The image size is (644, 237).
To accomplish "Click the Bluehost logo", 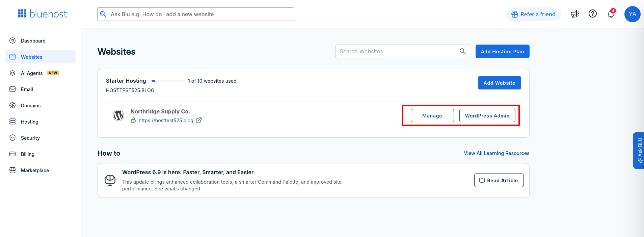I will coord(43,14).
